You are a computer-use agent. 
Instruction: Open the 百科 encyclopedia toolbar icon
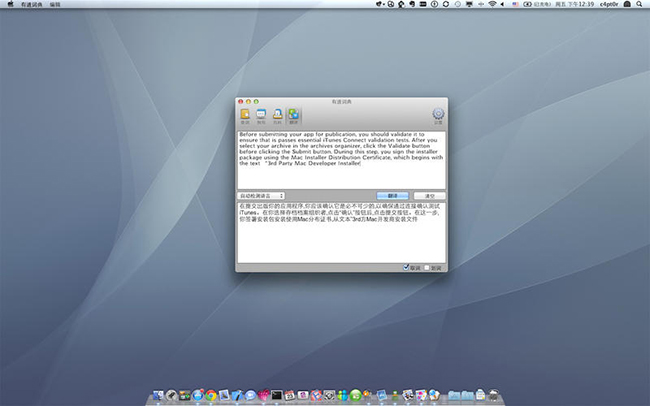tap(277, 117)
